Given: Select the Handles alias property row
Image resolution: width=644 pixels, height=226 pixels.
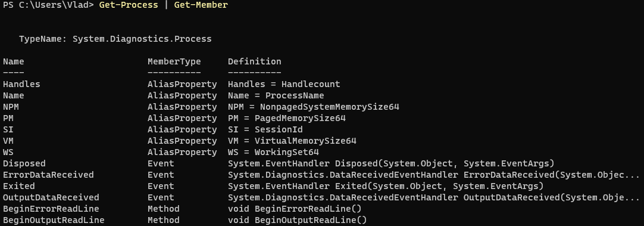Looking at the screenshot, I should 171,85.
